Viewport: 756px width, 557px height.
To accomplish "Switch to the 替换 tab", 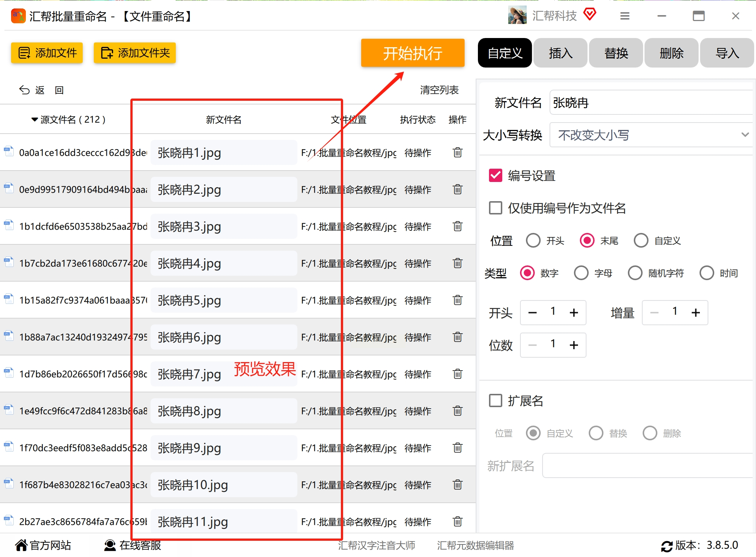I will [616, 53].
